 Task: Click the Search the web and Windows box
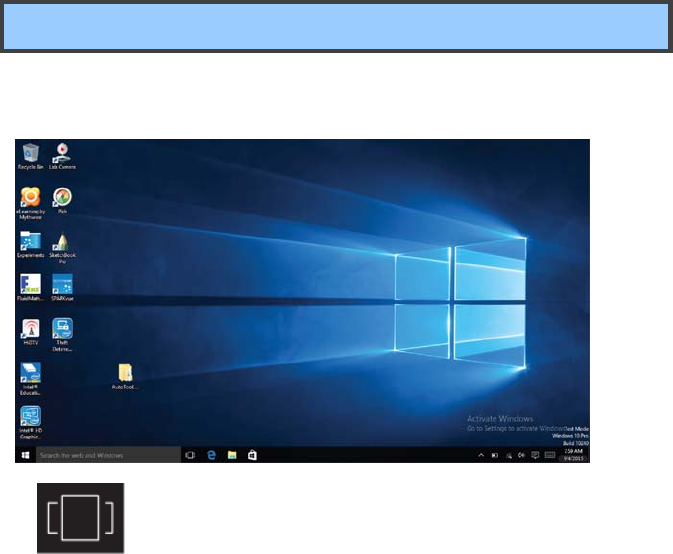tap(108, 455)
